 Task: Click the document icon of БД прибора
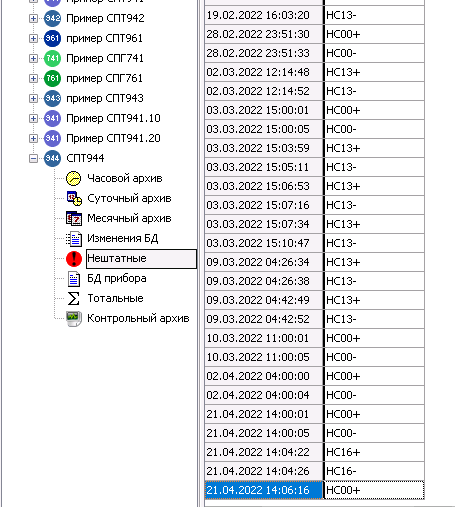click(74, 279)
